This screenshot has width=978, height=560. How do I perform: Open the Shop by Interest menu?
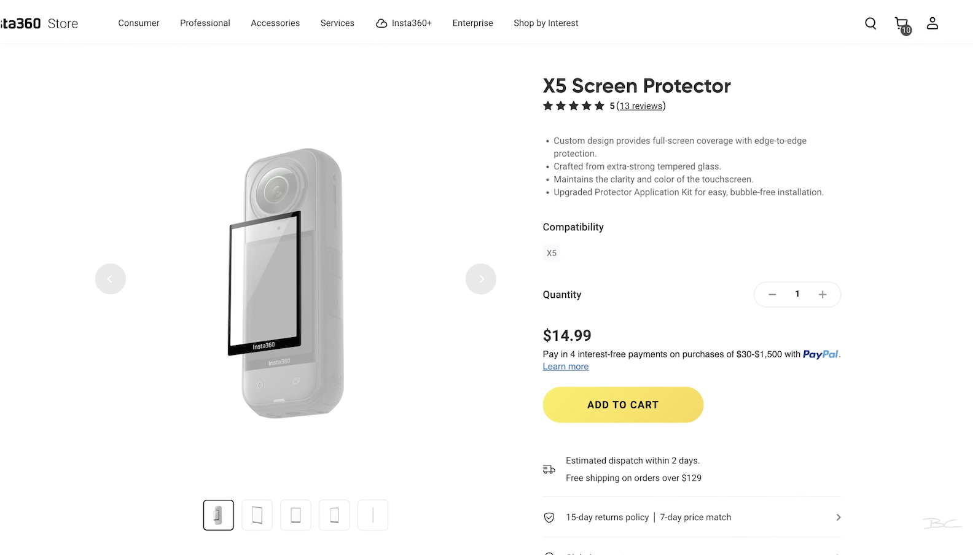pyautogui.click(x=546, y=23)
